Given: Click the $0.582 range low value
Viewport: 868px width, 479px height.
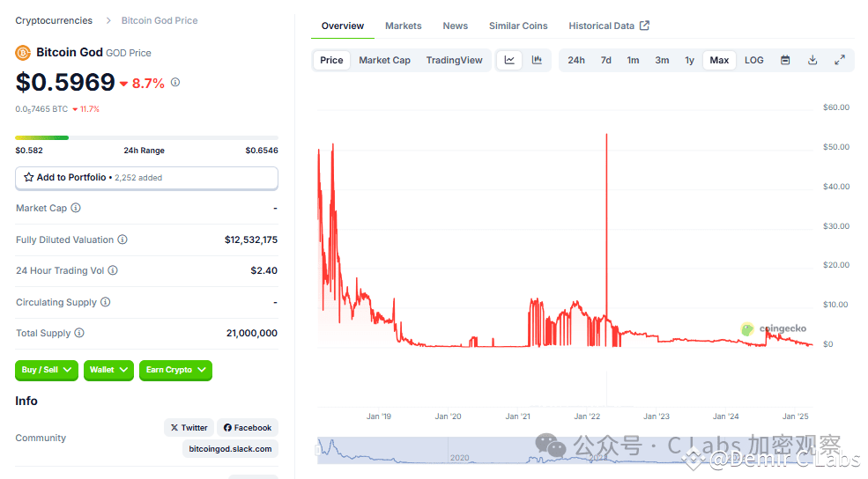Looking at the screenshot, I should [29, 151].
